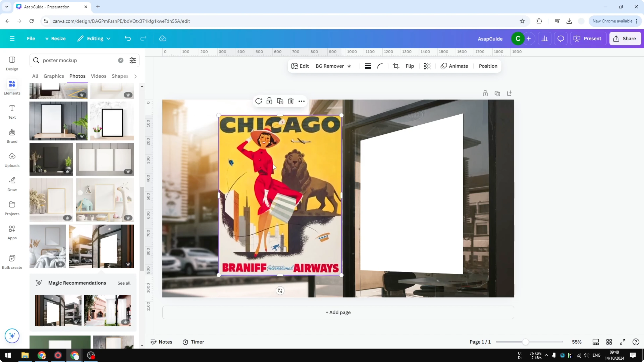Open the Uploads panel in the sidebar

coord(12,160)
